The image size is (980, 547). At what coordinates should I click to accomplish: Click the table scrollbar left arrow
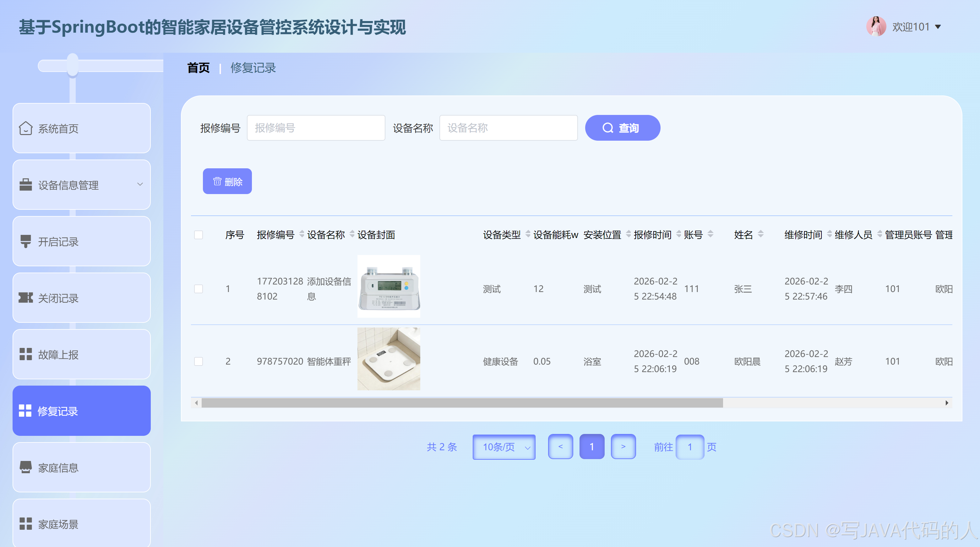coord(196,403)
